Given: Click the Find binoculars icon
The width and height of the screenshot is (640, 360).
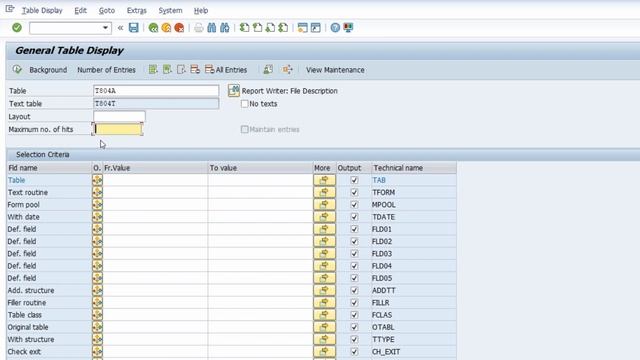Looking at the screenshot, I should 211,28.
